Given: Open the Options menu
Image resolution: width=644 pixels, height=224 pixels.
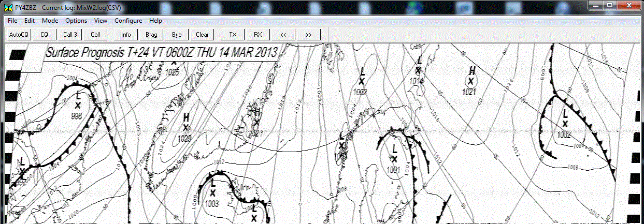Looking at the screenshot, I should [76, 21].
